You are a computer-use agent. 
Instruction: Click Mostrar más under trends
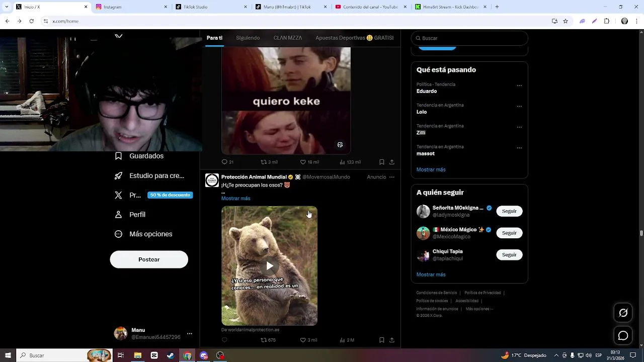[x=431, y=169]
